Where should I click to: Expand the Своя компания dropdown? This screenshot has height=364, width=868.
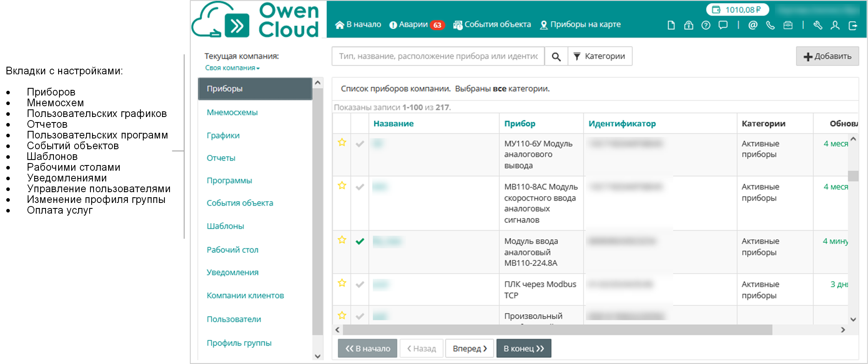[x=232, y=68]
